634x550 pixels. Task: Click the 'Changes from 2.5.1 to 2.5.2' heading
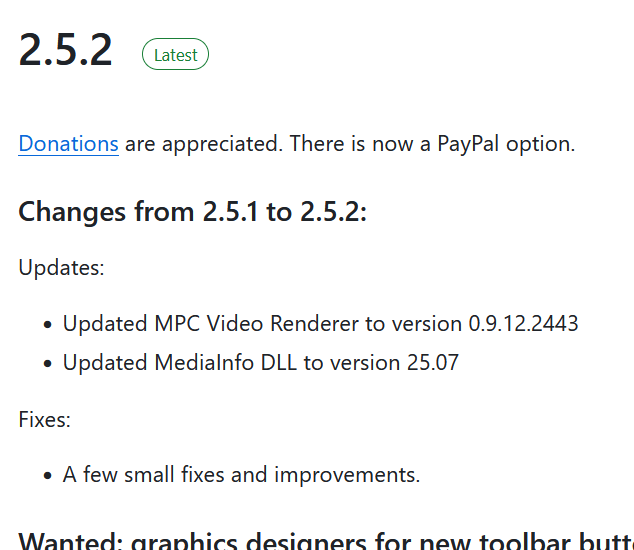[x=192, y=212]
